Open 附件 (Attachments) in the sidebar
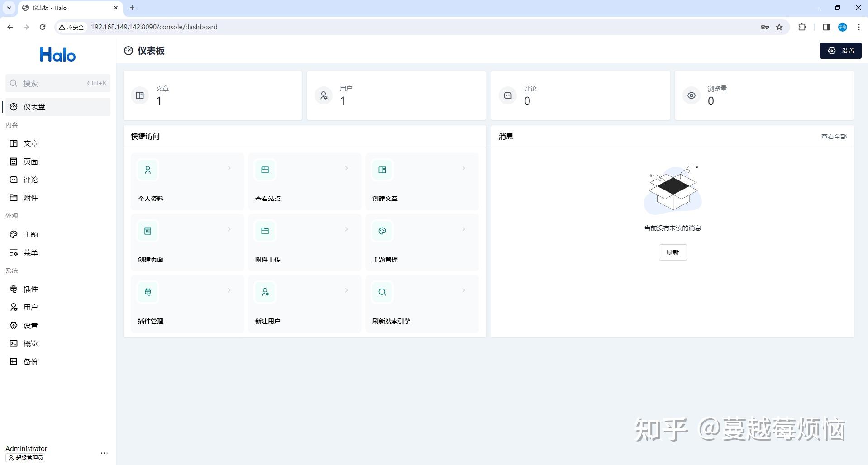868x465 pixels. point(31,197)
